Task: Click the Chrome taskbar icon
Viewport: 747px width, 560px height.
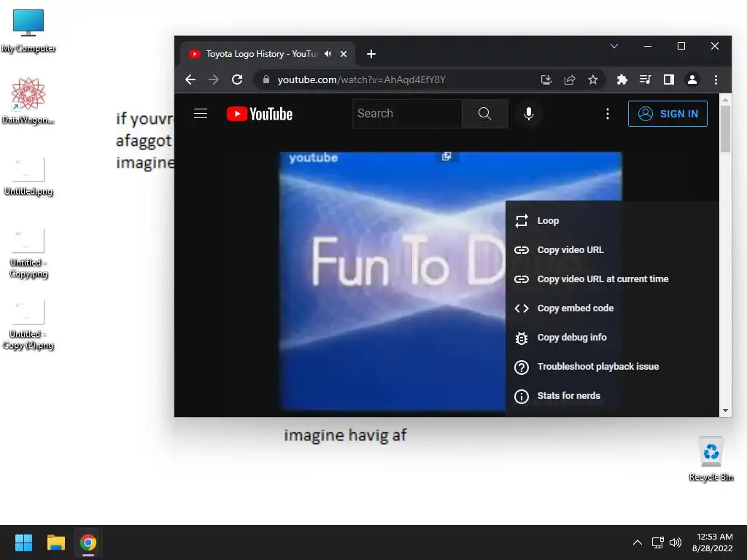Action: click(88, 542)
